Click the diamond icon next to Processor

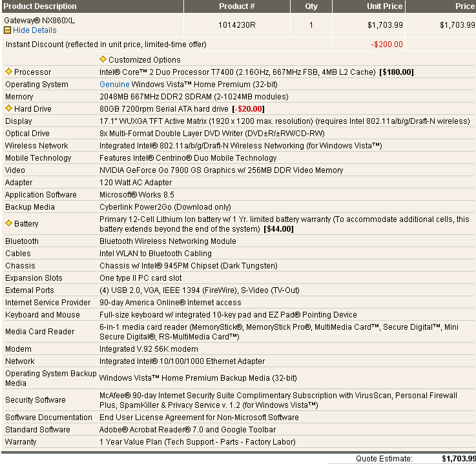pyautogui.click(x=8, y=72)
